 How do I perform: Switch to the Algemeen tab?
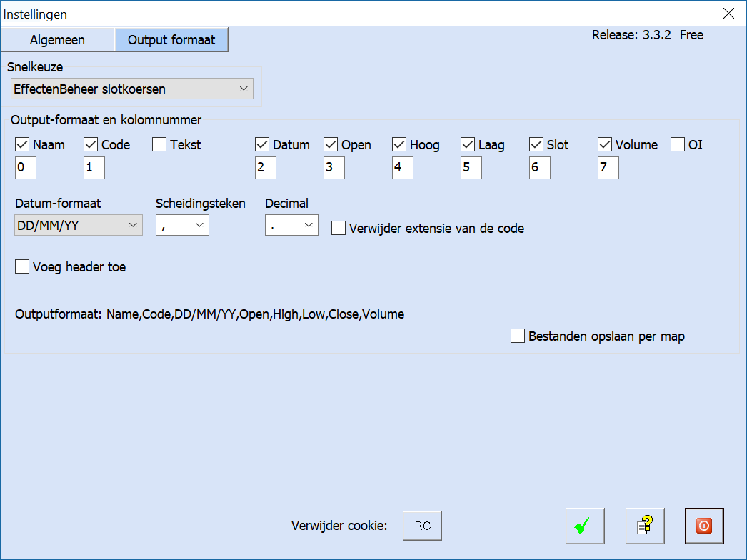tap(57, 40)
